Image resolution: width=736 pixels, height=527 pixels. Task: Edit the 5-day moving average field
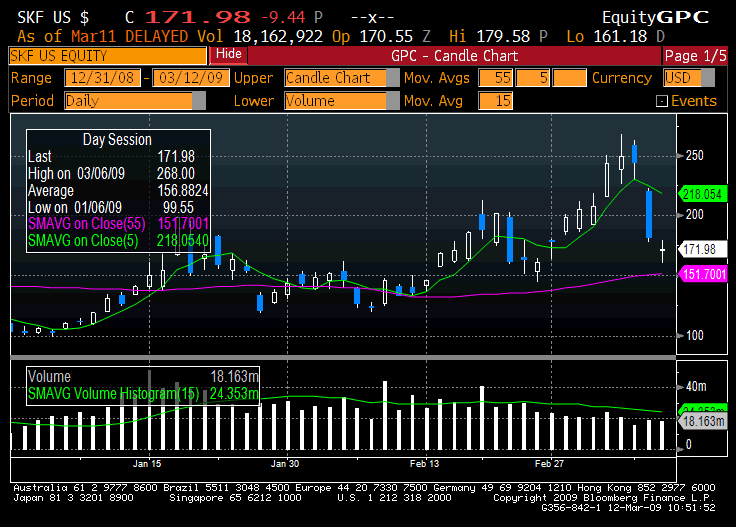[533, 78]
